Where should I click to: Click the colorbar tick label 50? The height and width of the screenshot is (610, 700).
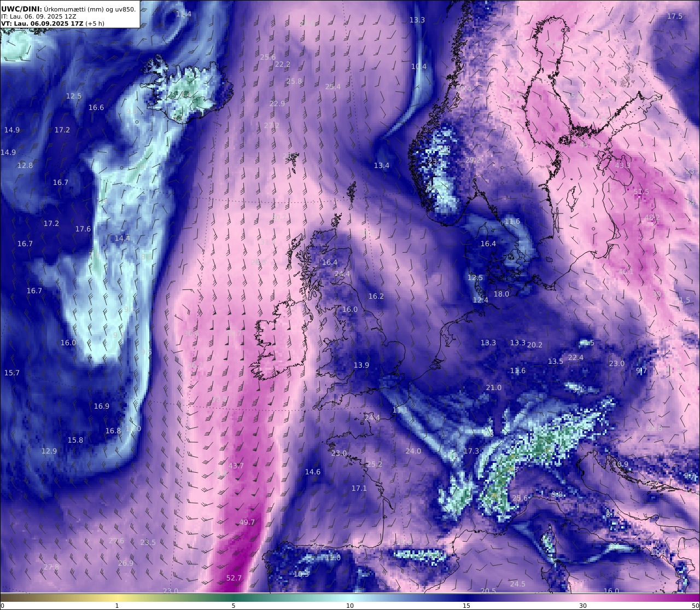pos(695,606)
